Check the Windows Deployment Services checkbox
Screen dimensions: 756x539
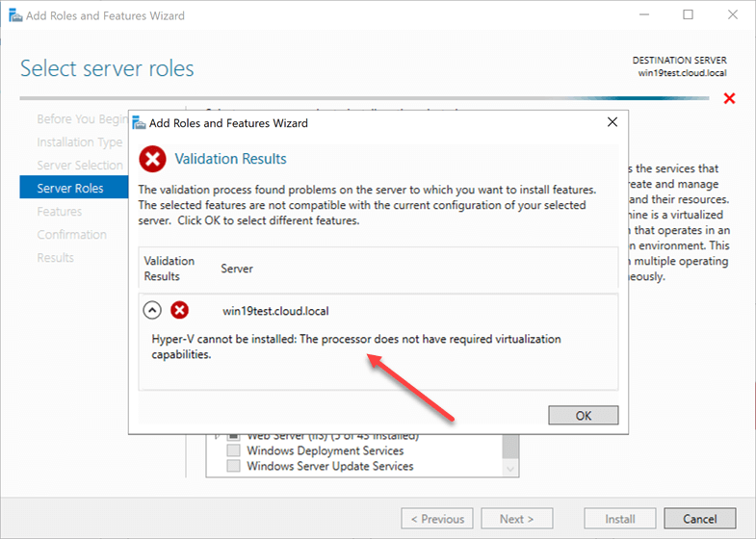[x=233, y=450]
